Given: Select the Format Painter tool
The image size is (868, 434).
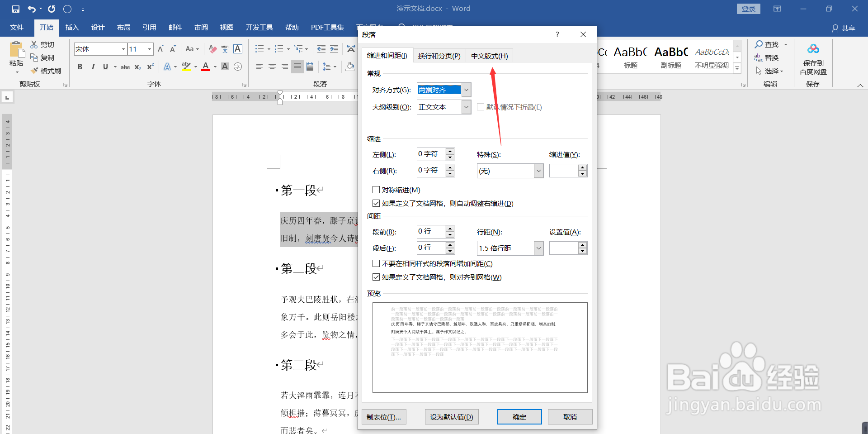Looking at the screenshot, I should tap(46, 70).
